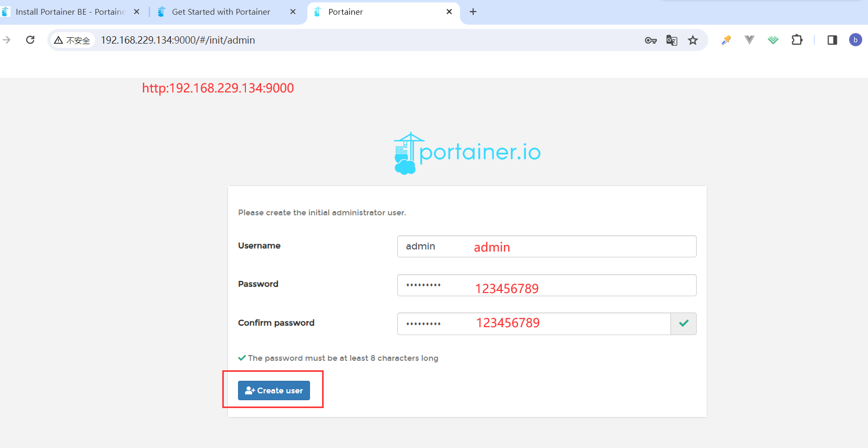Focus the Confirm password input field
The width and height of the screenshot is (868, 448).
point(534,324)
